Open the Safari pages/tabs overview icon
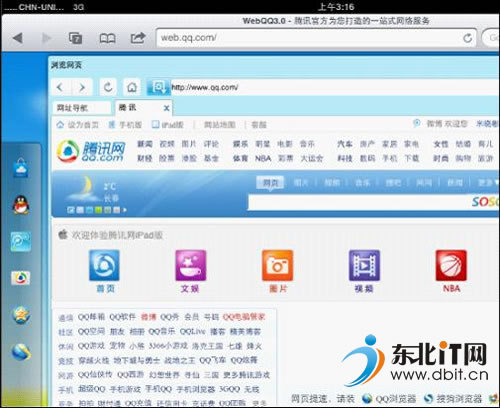The height and width of the screenshot is (408, 500). pos(76,38)
